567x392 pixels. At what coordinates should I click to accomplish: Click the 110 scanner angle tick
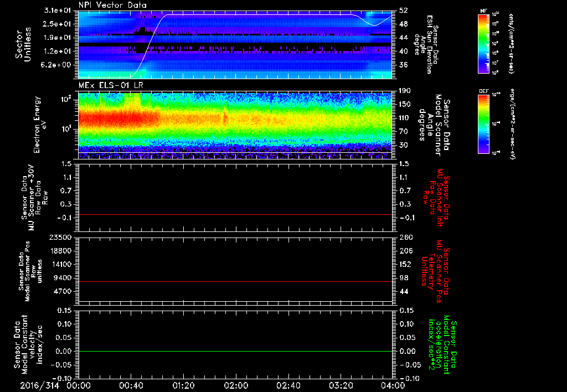coord(405,118)
